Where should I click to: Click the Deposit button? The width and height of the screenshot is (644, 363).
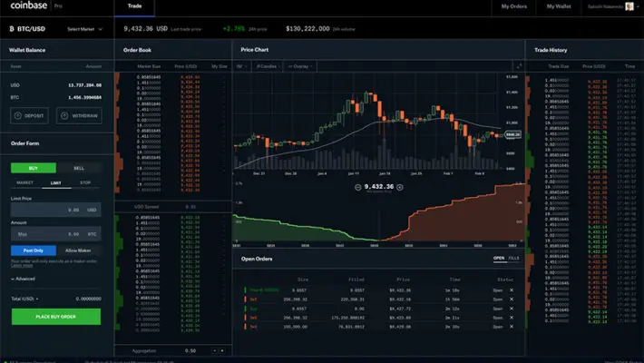[x=29, y=115]
